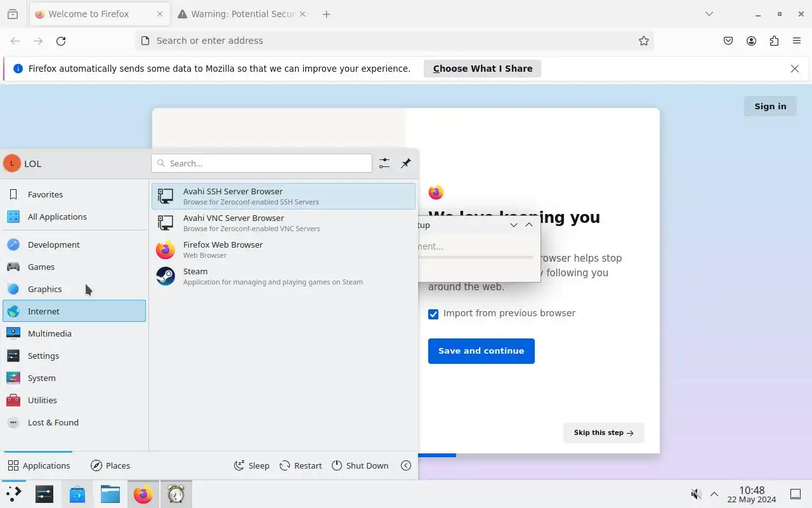The height and width of the screenshot is (508, 812).
Task: Uncheck Import from previous browser
Action: [433, 314]
